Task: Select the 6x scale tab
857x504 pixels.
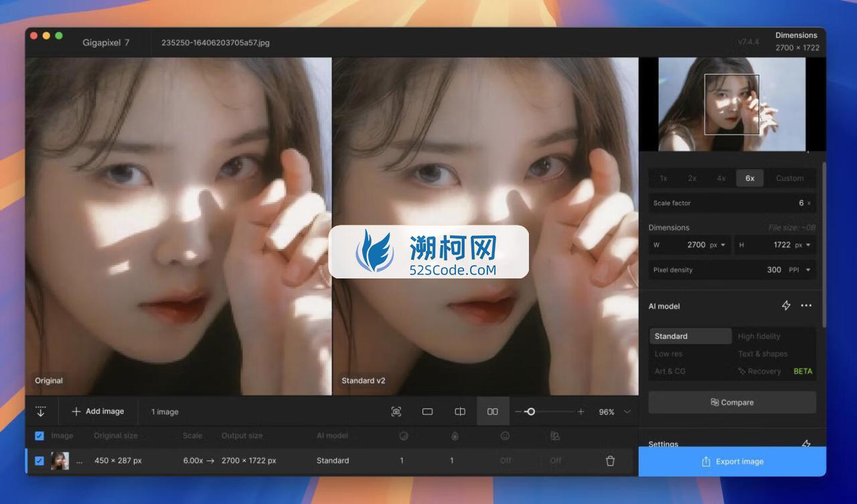Action: coord(750,178)
